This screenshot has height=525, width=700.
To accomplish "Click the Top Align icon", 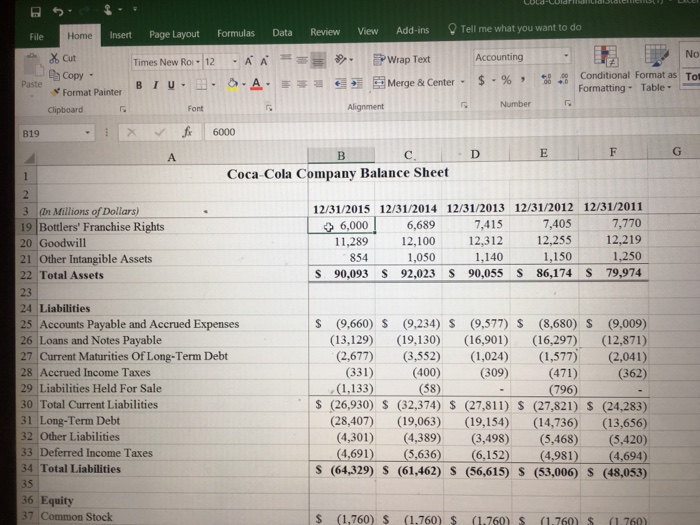I will pos(286,58).
